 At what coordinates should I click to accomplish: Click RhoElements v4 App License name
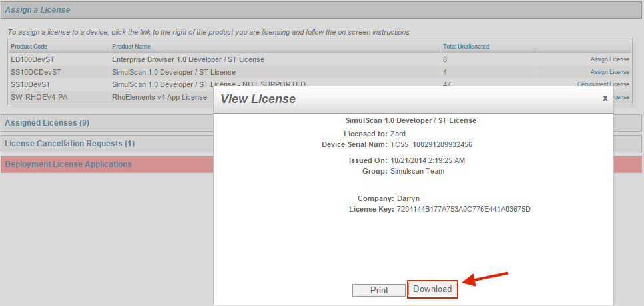pos(159,97)
